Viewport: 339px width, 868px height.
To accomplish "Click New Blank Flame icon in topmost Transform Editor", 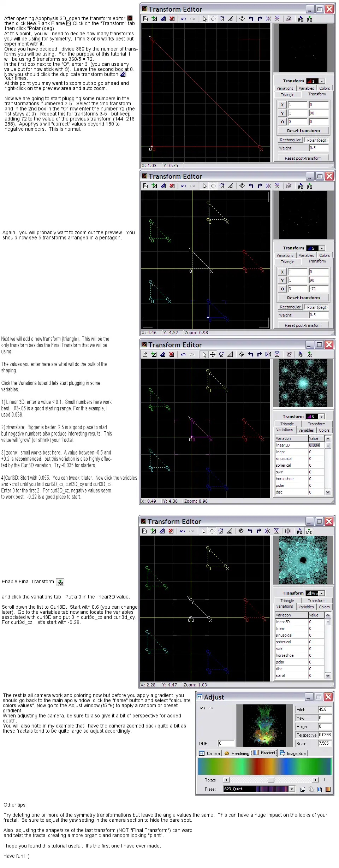I will point(145,19).
